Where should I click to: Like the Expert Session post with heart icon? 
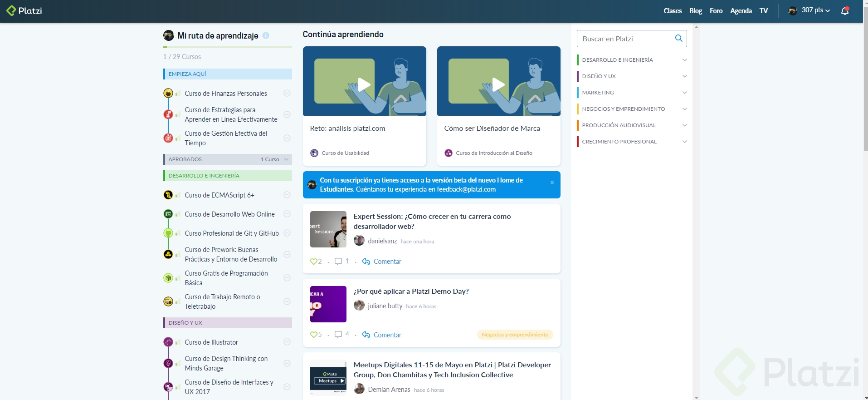pyautogui.click(x=313, y=262)
